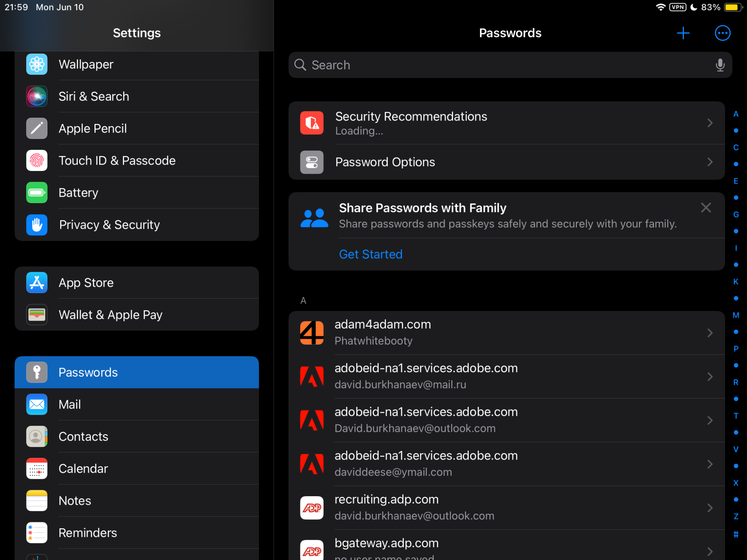Tap the Contacts icon in sidebar

pos(37,436)
